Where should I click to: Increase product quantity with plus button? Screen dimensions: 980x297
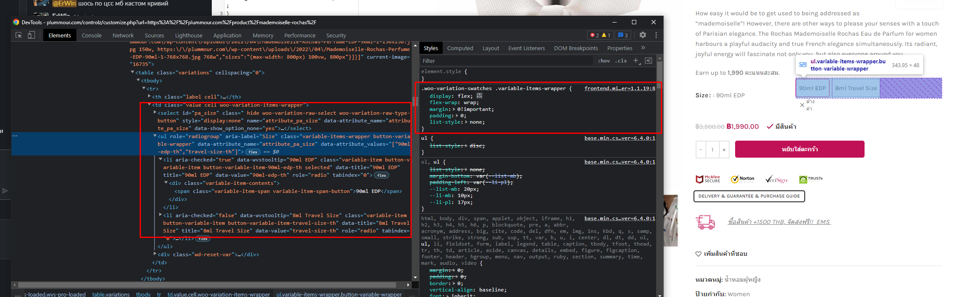point(724,150)
